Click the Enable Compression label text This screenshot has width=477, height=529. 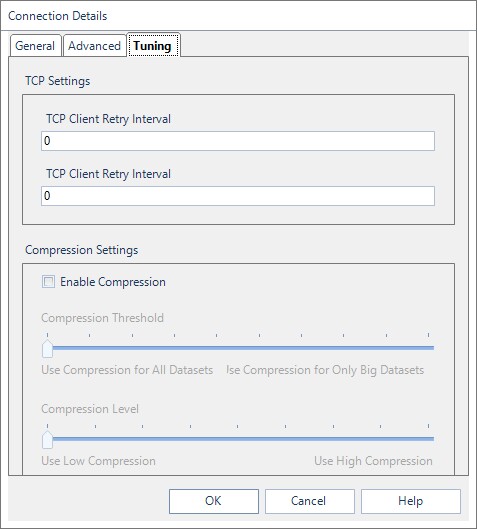tap(113, 282)
